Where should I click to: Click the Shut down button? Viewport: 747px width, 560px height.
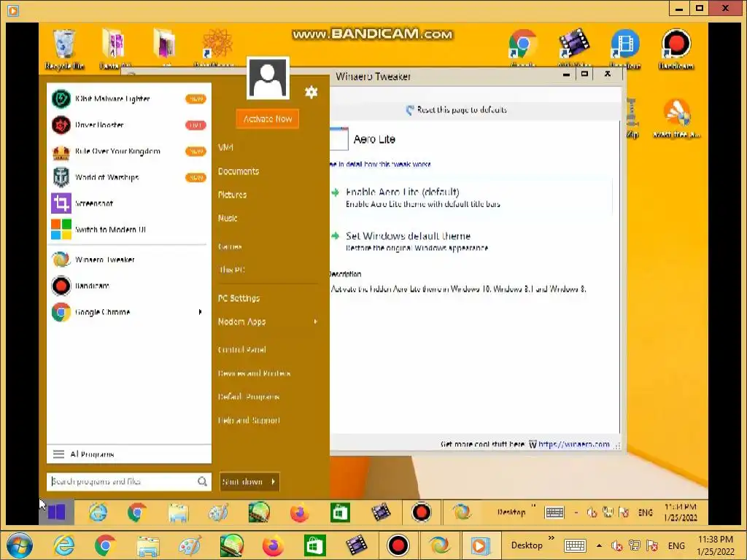click(244, 481)
